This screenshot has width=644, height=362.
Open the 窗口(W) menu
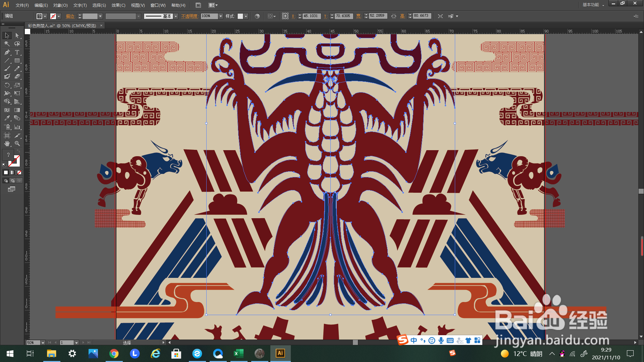[158, 5]
